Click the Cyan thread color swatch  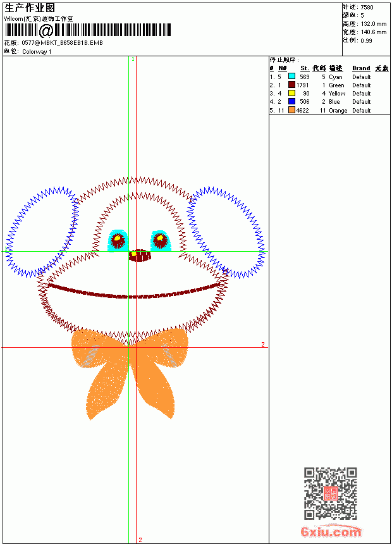[x=291, y=77]
